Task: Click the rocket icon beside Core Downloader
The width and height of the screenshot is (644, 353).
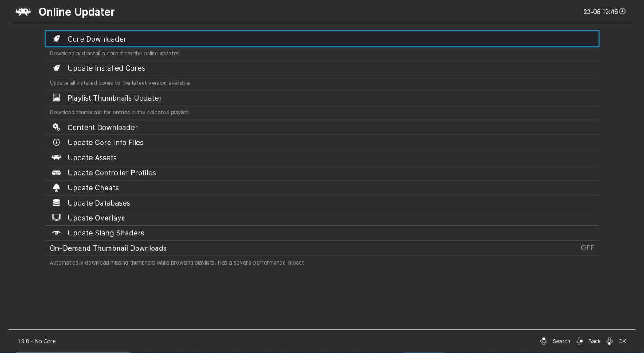Action: (56, 39)
